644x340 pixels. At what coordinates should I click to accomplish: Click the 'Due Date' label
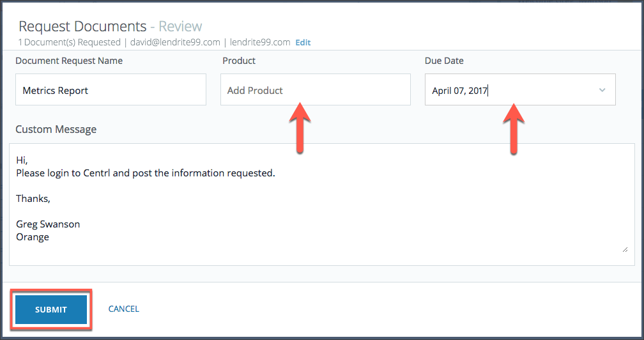(x=444, y=61)
